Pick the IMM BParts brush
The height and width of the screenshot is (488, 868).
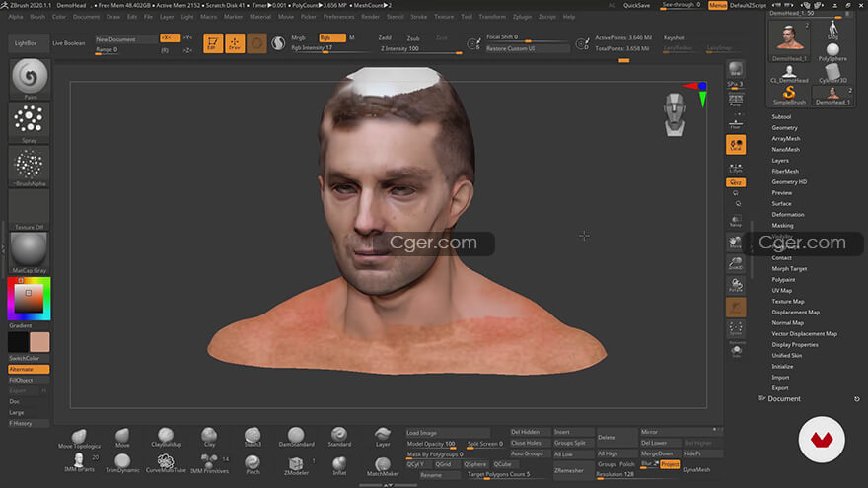[x=79, y=463]
